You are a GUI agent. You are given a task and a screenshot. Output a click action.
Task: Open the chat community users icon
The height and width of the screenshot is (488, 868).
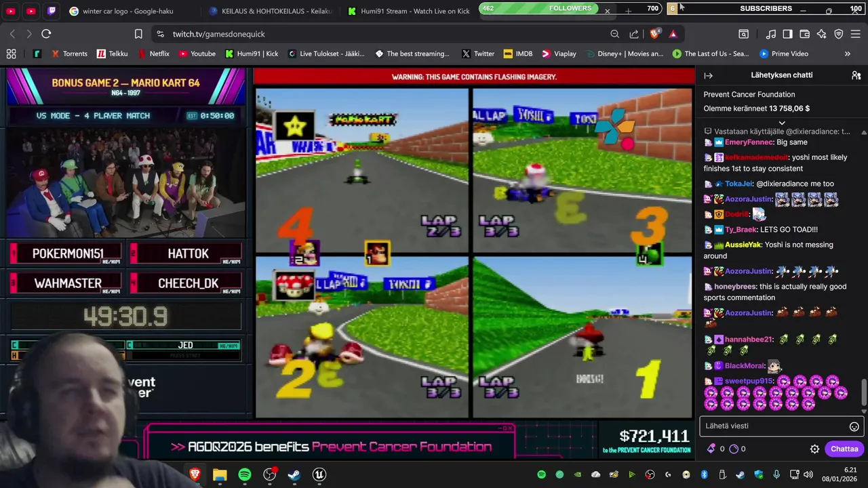pyautogui.click(x=856, y=75)
